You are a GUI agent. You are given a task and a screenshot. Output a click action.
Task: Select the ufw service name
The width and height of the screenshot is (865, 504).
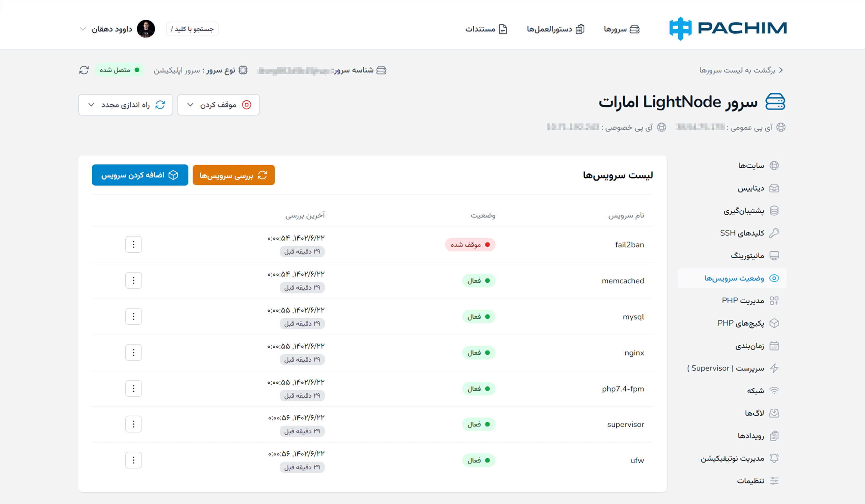(637, 460)
